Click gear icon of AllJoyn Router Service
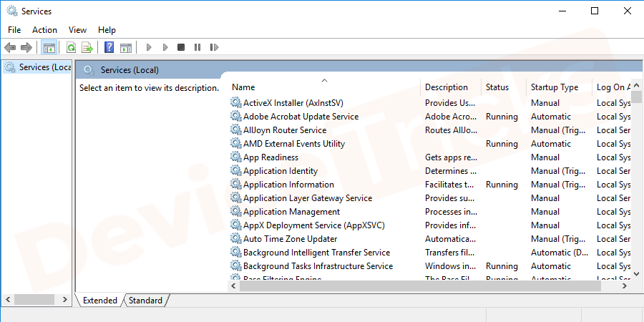The height and width of the screenshot is (322, 644). coord(235,130)
